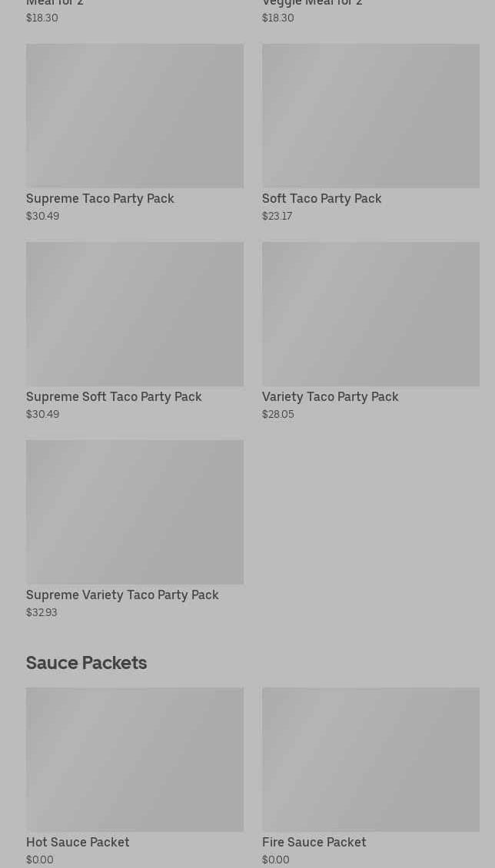Screen dimensions: 495x868
Task: Choose the Variety Taco Party Pack title
Action: pyautogui.click(x=330, y=396)
